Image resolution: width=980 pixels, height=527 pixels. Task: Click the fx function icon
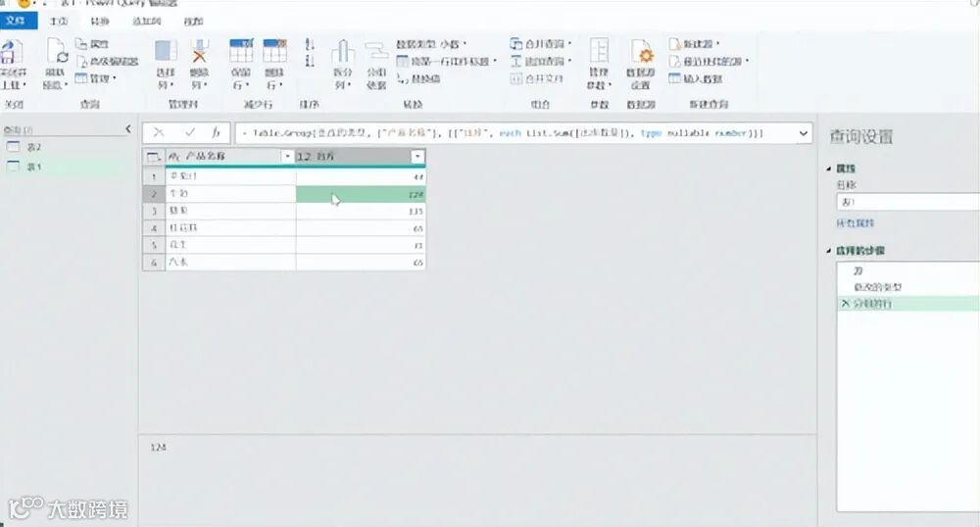point(216,132)
